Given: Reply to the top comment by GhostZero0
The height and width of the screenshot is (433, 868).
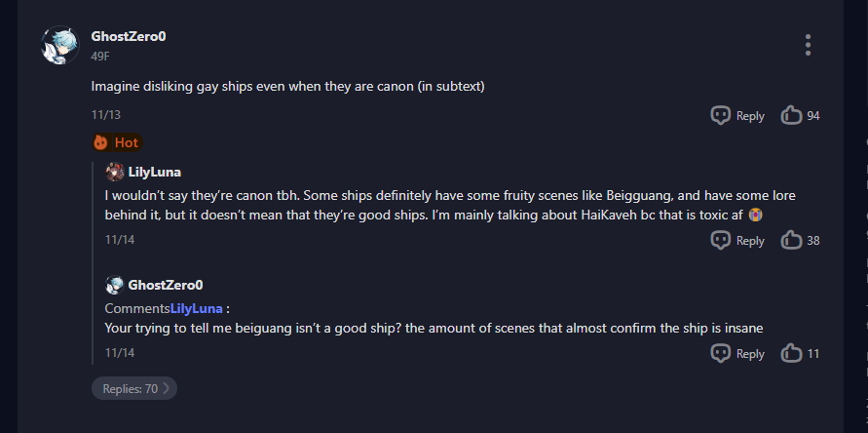Looking at the screenshot, I should click(737, 115).
